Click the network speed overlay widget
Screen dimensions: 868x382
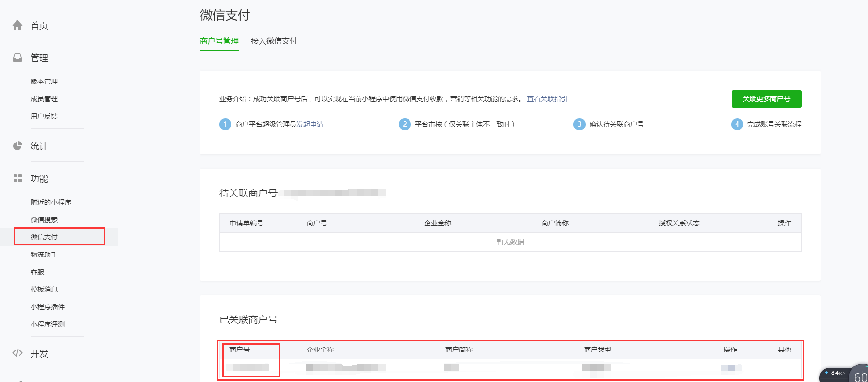(x=844, y=373)
